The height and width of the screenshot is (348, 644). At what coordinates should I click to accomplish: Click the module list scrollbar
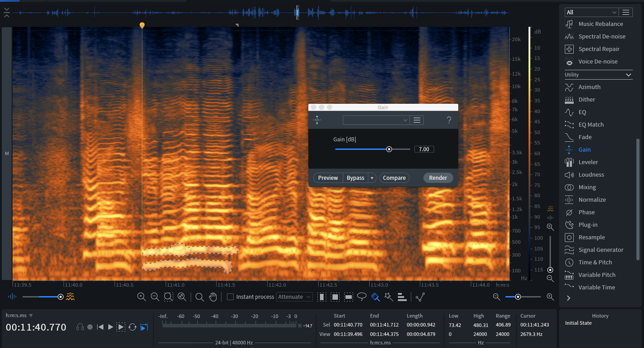pyautogui.click(x=638, y=199)
